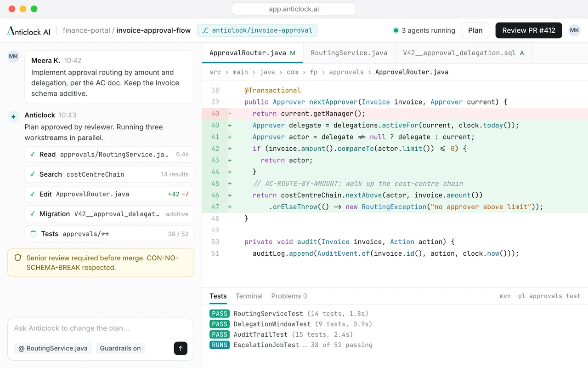Open the Terminal panel tab

pyautogui.click(x=249, y=296)
